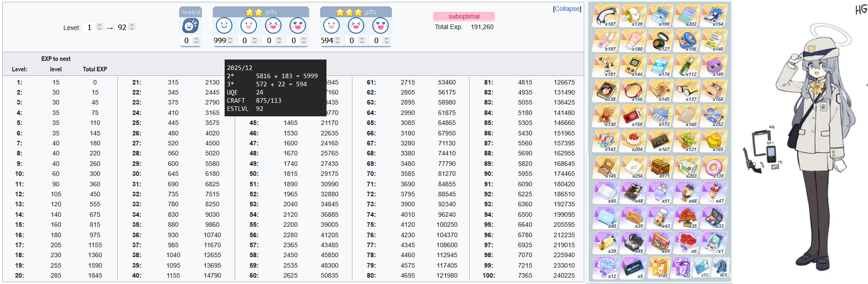Select the round glasses gift x137
This screenshot has height=284, width=868.
coord(687,91)
